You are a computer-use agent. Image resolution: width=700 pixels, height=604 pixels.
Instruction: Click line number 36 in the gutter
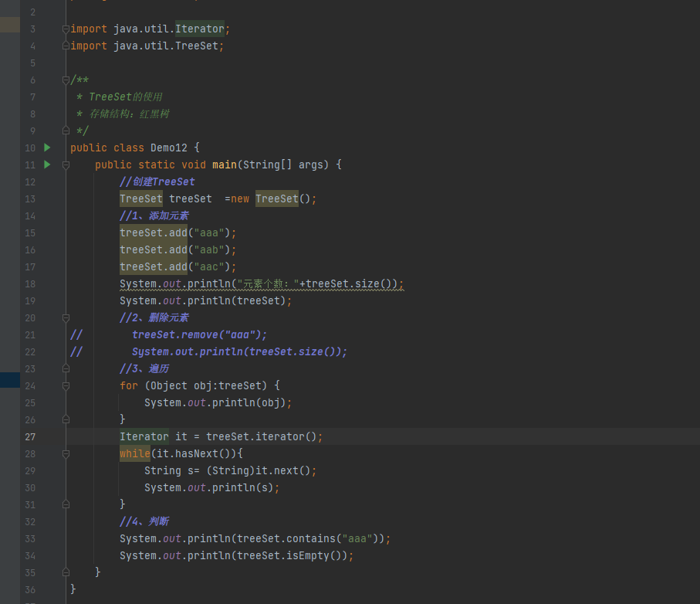(30, 589)
